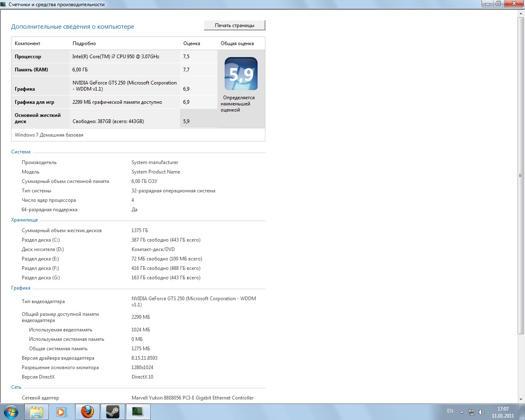This screenshot has width=525, height=420.
Task: Click 'Раздел диска (F:)' label
Action: (x=40, y=268)
